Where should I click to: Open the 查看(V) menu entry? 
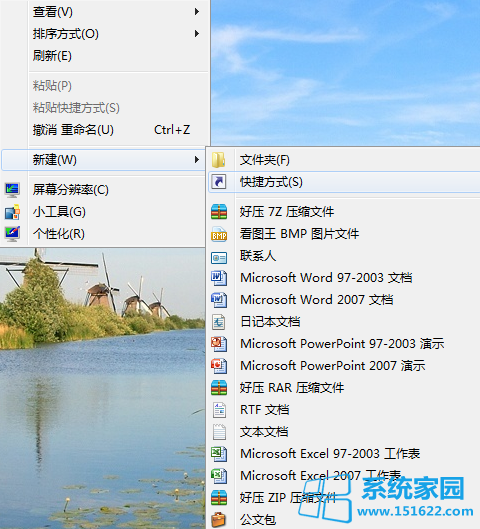click(105, 12)
